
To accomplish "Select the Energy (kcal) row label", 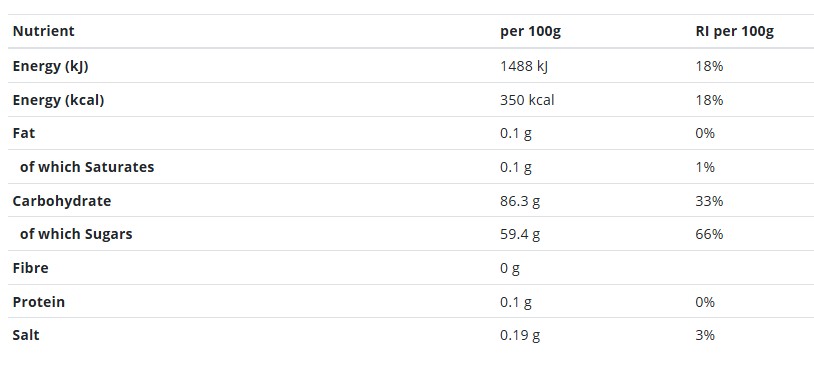I will pyautogui.click(x=58, y=100).
